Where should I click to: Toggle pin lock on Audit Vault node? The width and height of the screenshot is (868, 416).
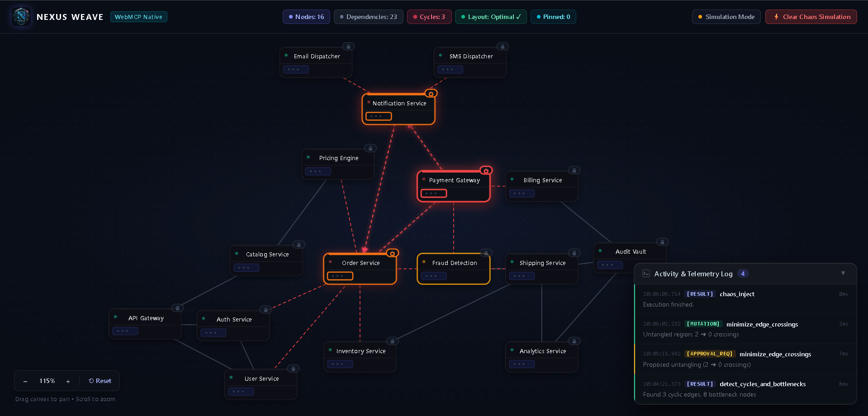[x=662, y=242]
